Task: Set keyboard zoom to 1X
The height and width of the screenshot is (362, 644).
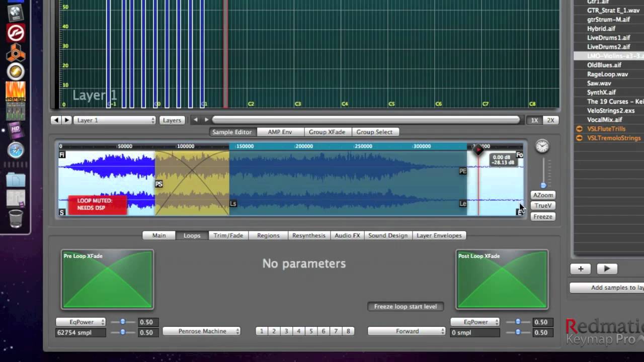Action: 534,120
